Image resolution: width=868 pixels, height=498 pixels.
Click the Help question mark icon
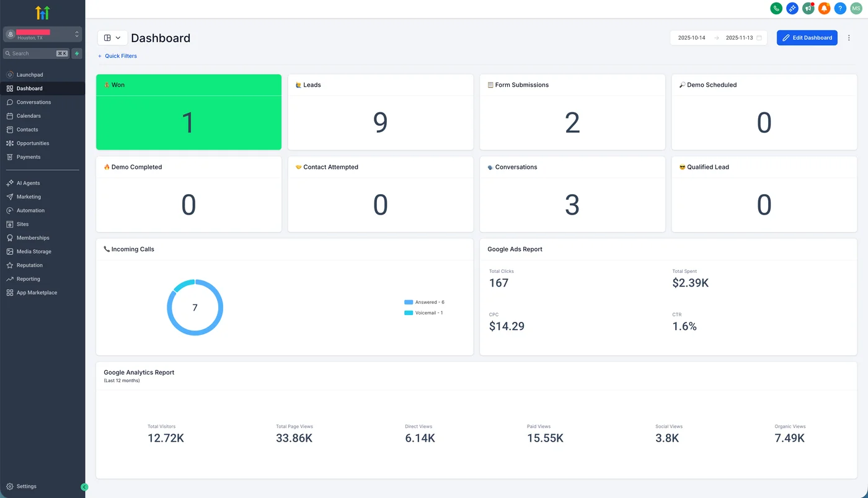[x=840, y=8]
